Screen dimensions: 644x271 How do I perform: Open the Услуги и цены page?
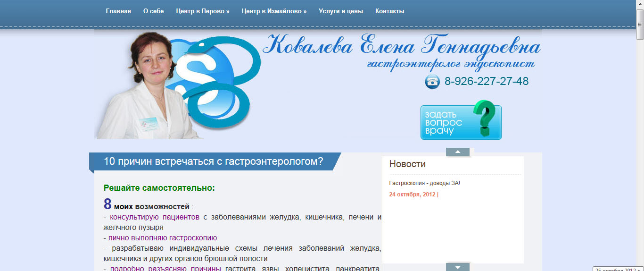coord(341,11)
